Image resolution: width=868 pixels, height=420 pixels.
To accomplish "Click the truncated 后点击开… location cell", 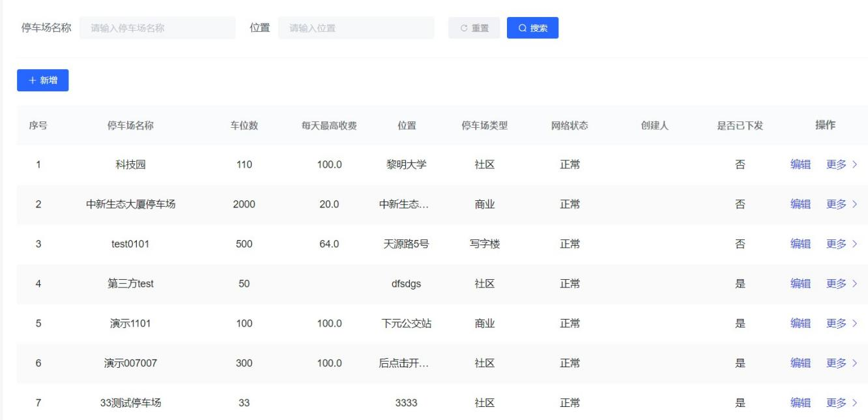I will click(403, 363).
